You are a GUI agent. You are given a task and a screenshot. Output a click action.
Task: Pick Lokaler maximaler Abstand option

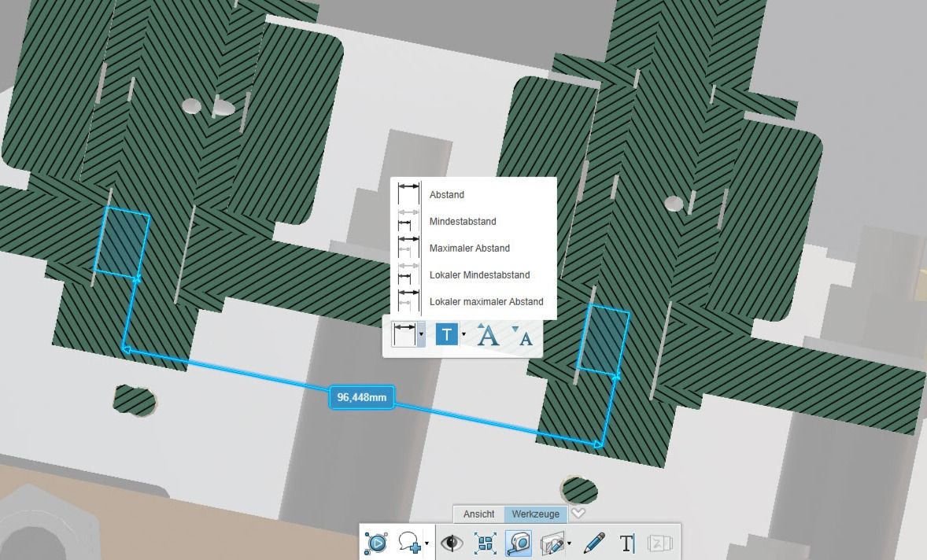pyautogui.click(x=486, y=302)
